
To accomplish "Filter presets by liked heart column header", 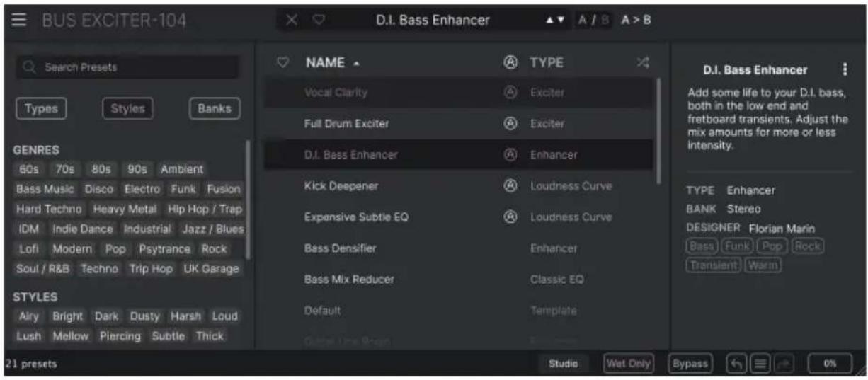I will pos(283,63).
